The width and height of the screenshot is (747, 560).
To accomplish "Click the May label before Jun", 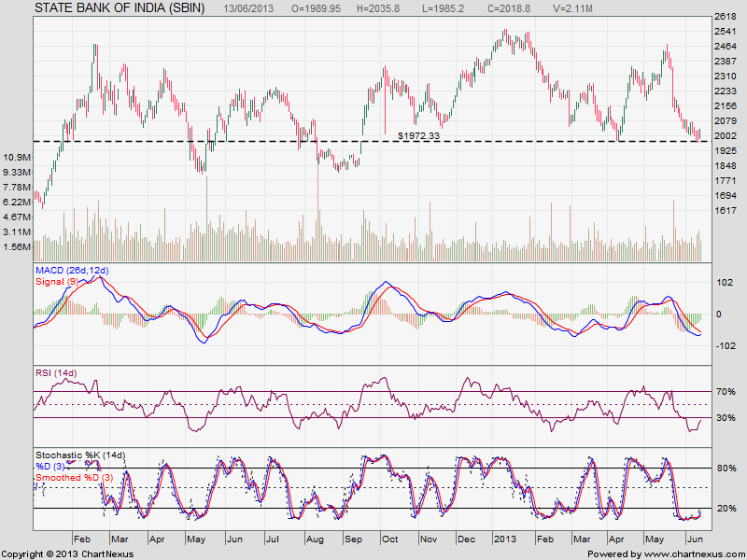I will click(x=196, y=539).
